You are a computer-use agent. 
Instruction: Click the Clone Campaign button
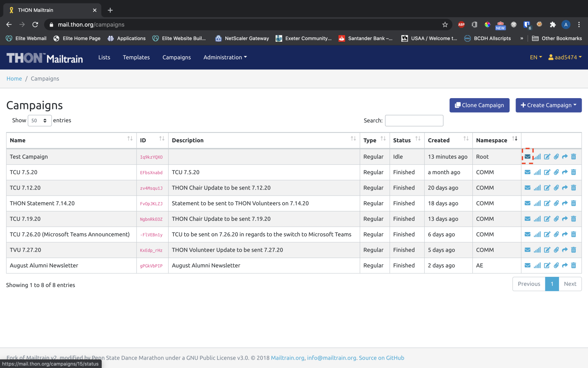tap(479, 105)
